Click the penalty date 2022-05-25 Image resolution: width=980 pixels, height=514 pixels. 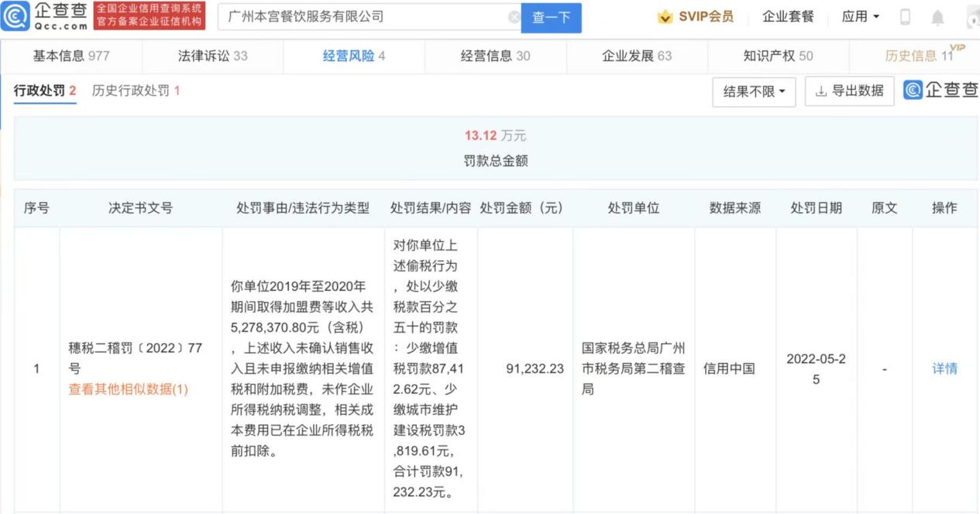tap(816, 369)
